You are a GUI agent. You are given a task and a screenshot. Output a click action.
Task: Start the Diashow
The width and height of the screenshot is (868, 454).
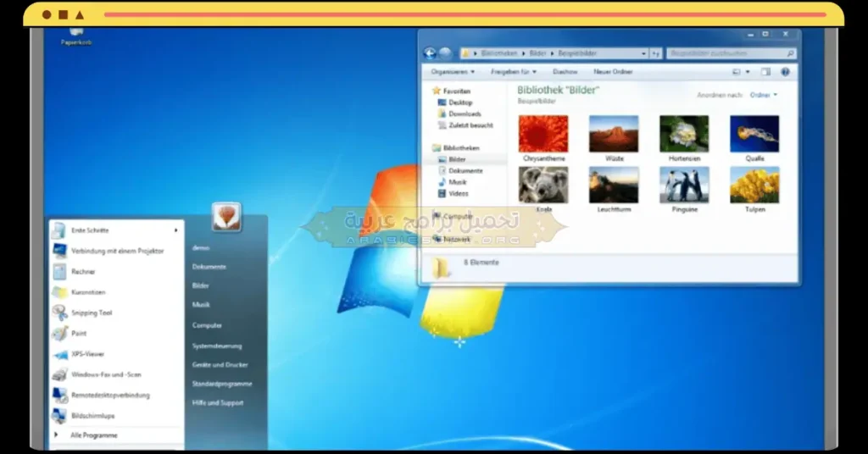[x=565, y=72]
